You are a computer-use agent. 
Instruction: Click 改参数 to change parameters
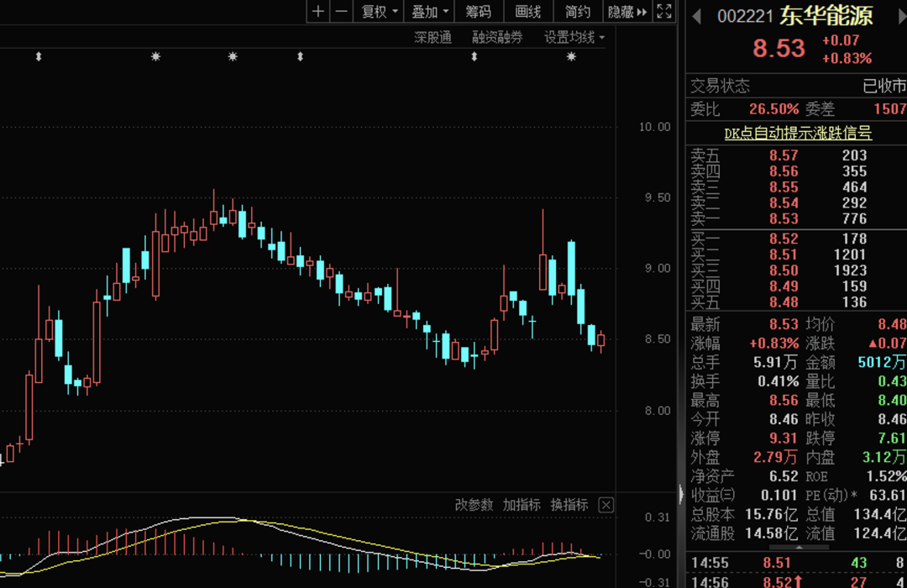(474, 505)
